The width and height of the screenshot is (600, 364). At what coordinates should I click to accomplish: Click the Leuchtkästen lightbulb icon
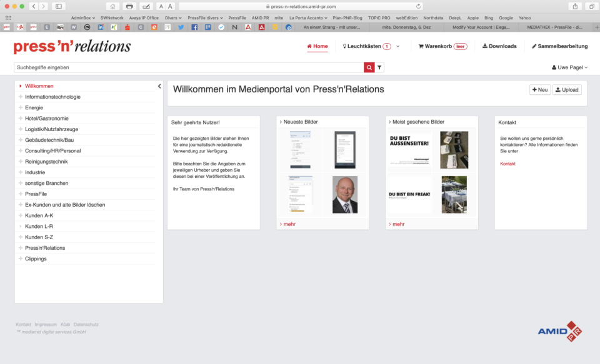pyautogui.click(x=344, y=46)
